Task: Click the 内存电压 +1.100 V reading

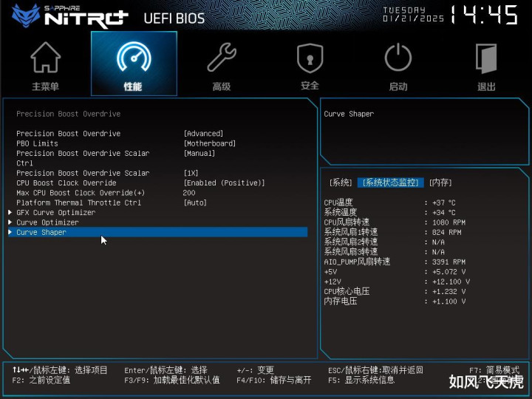Action: tap(395, 301)
